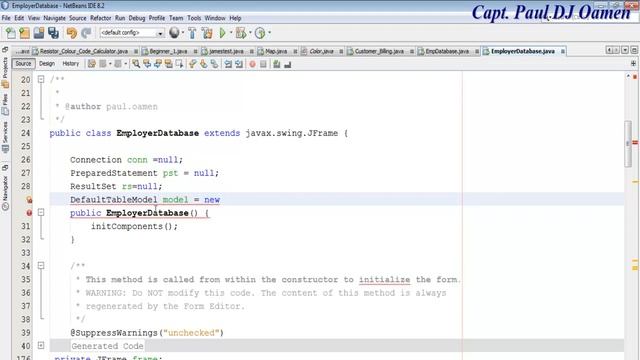Click the Find Previous Occurrence icon

click(x=147, y=64)
